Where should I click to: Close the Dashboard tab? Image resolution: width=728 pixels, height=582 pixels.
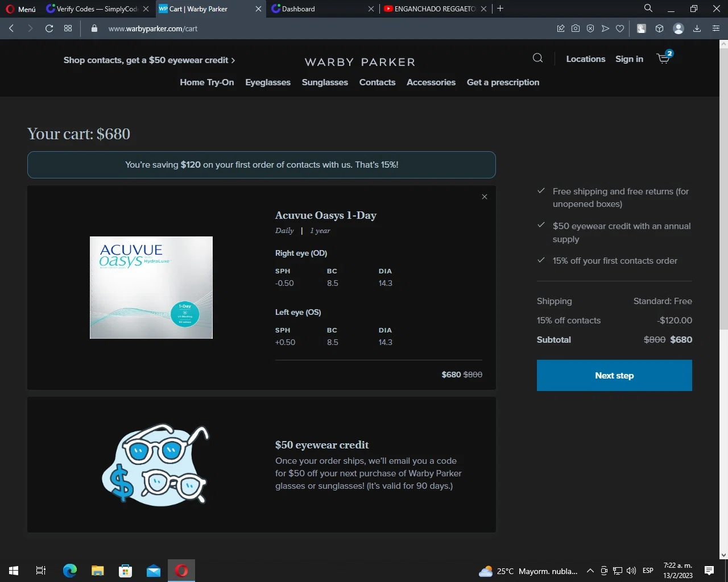(x=371, y=9)
